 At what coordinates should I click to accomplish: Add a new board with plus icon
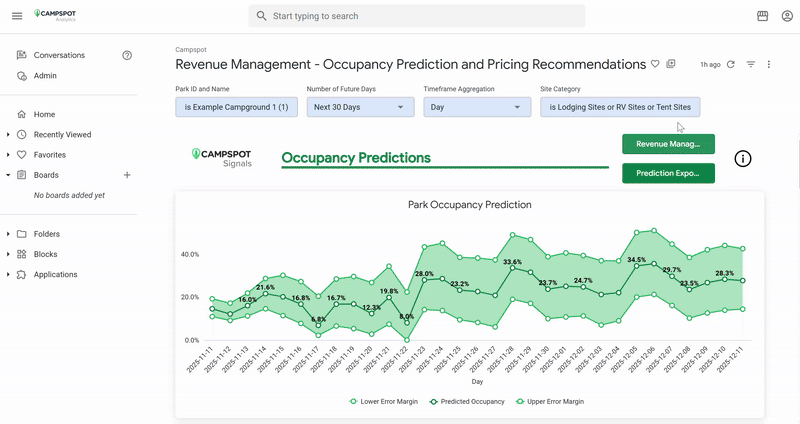pos(127,175)
